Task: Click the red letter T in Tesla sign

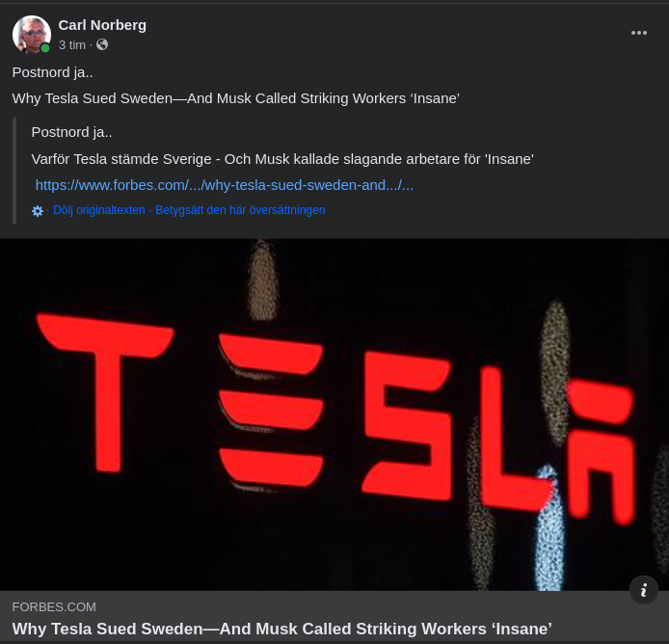Action: [x=104, y=386]
